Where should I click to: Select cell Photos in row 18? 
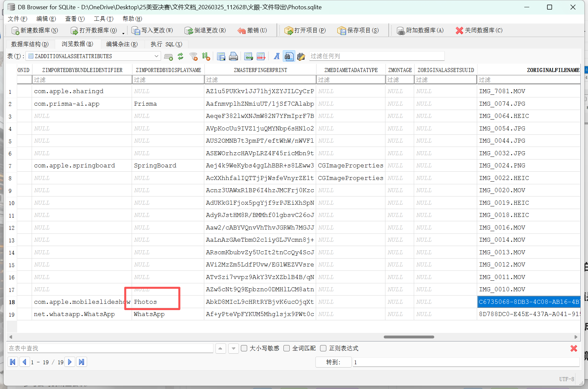click(168, 302)
